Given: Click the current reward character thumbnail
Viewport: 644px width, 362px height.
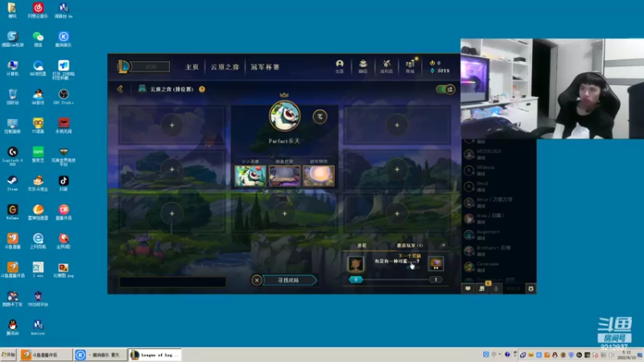Looking at the screenshot, I should click(x=356, y=264).
